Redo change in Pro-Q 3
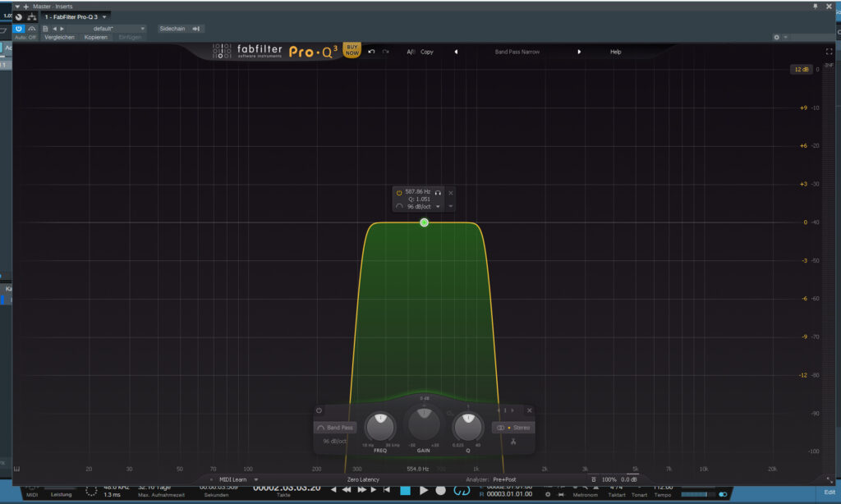The height and width of the screenshot is (504, 841). (x=386, y=52)
